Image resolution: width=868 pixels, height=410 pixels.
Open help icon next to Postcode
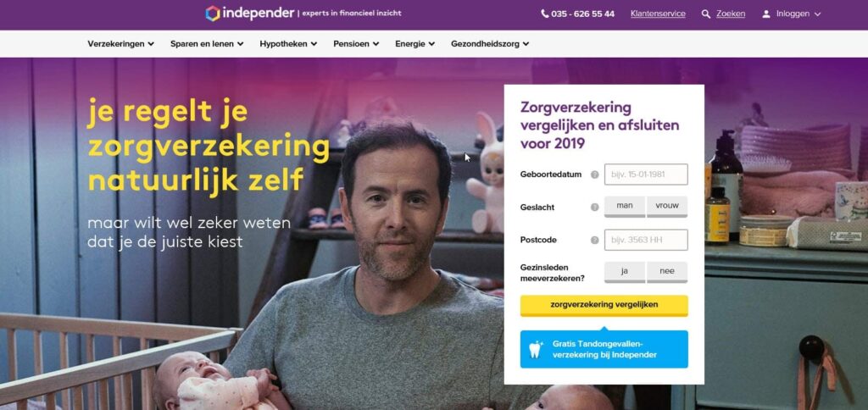[x=594, y=240]
